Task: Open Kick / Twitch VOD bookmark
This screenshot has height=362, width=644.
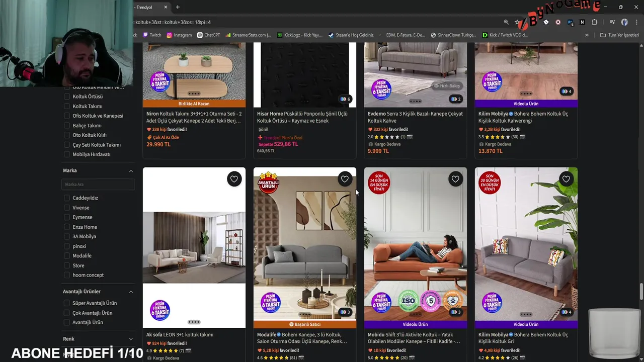Action: coord(505,35)
